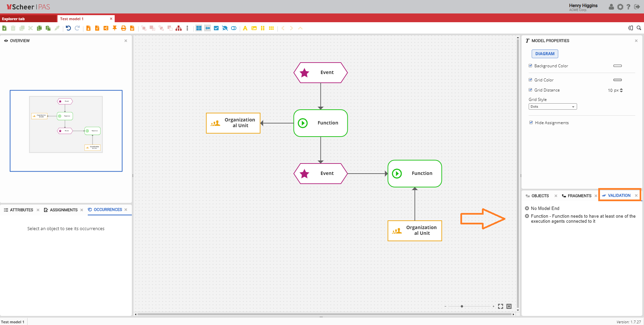Click the orange share icon in toolbar
The height and width of the screenshot is (325, 644).
106,28
